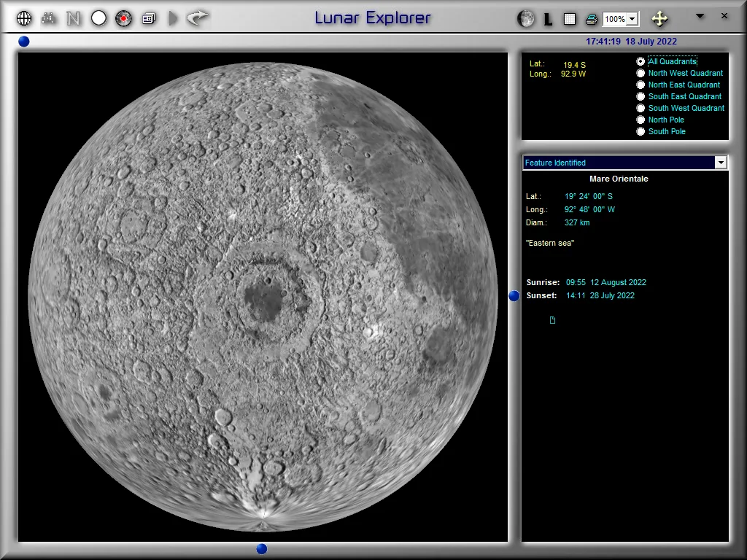Select the North East Quadrant option
The width and height of the screenshot is (747, 560).
click(640, 85)
